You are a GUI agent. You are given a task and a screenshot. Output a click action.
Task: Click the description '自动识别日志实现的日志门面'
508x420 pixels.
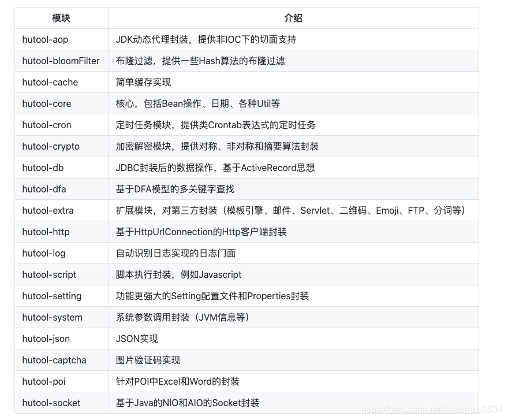coord(175,254)
